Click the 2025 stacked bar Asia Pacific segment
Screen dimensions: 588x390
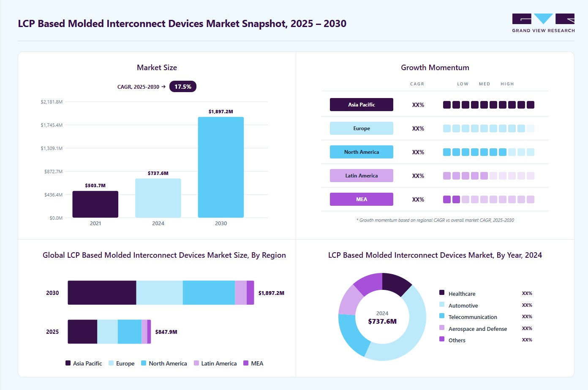coord(82,332)
